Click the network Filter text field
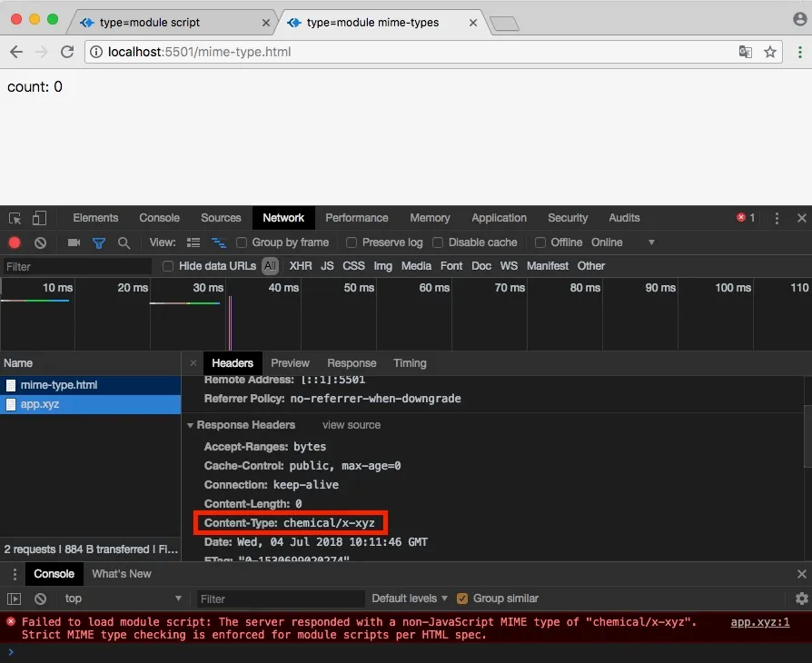The height and width of the screenshot is (663, 812). click(x=77, y=266)
